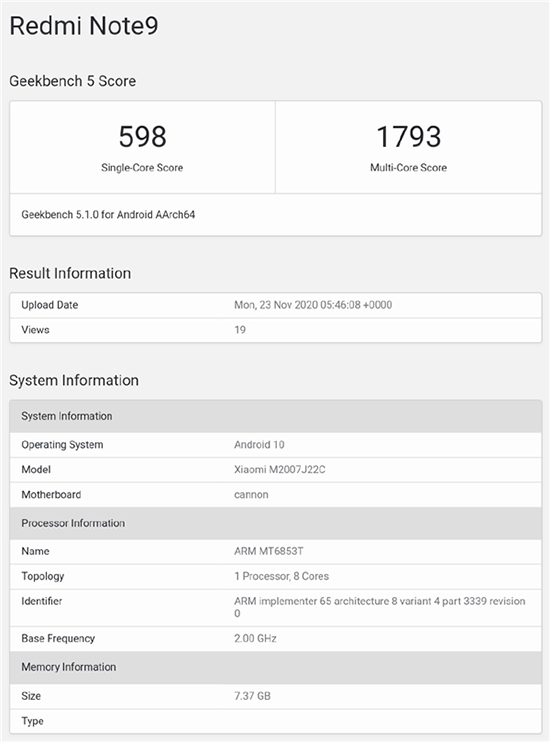Select the ARM implementer identifier text
The image size is (550, 742).
pos(380,607)
